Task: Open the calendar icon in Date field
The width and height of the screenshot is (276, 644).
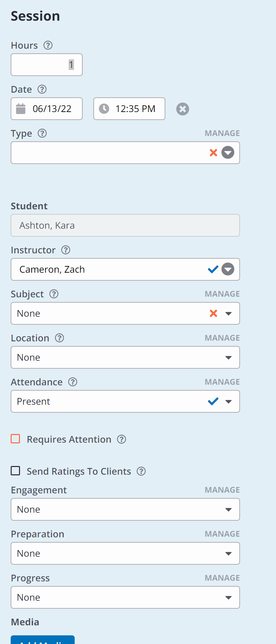Action: pos(21,109)
